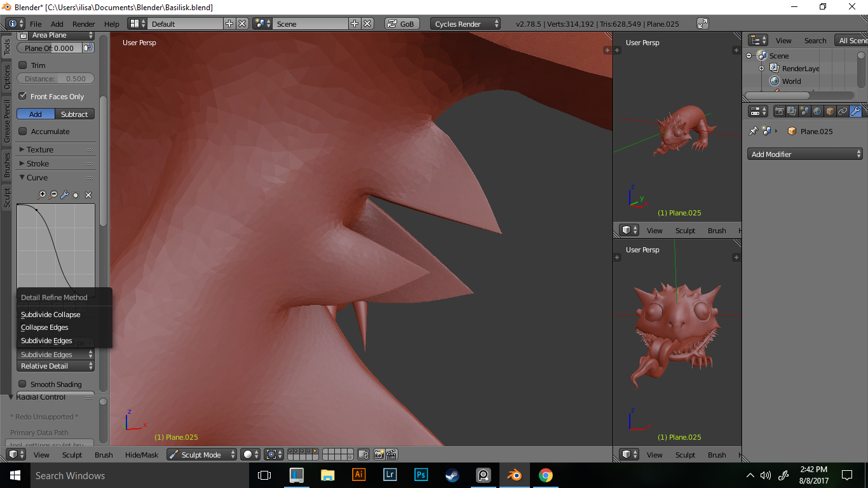Viewport: 868px width, 488px height.
Task: Open viewport shading mode dropdown
Action: click(250, 454)
